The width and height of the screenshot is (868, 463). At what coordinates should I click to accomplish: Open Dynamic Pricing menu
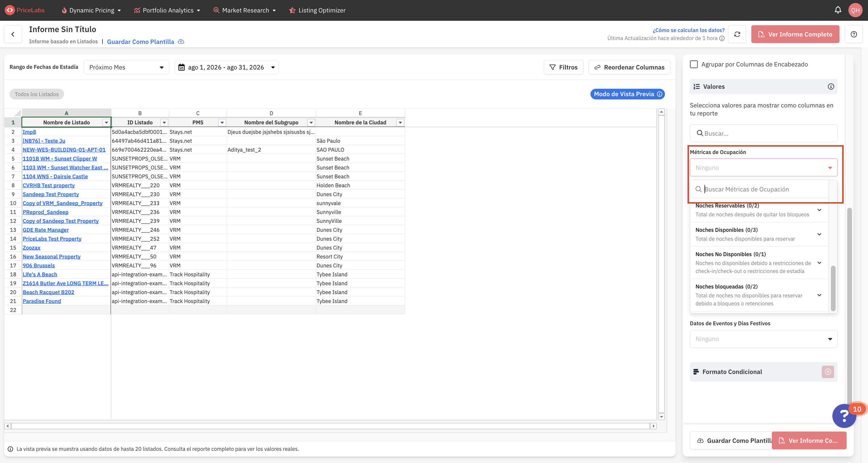(x=91, y=10)
